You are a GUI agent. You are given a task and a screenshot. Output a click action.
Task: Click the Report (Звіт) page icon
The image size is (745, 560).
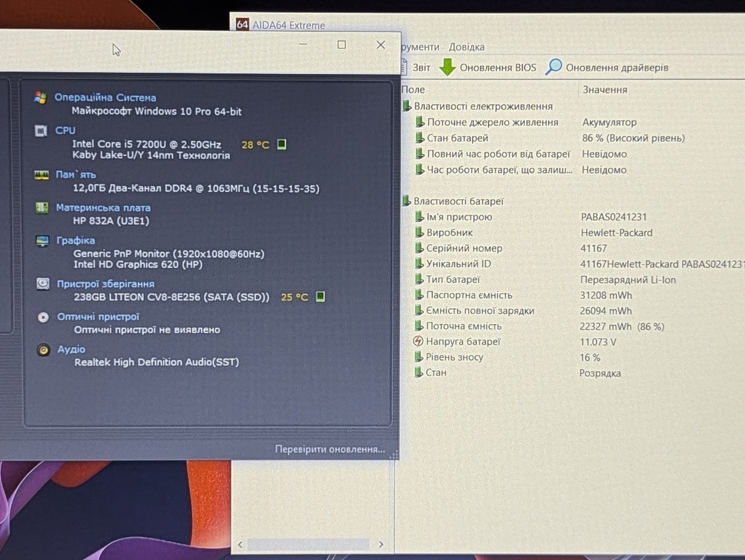coord(404,66)
